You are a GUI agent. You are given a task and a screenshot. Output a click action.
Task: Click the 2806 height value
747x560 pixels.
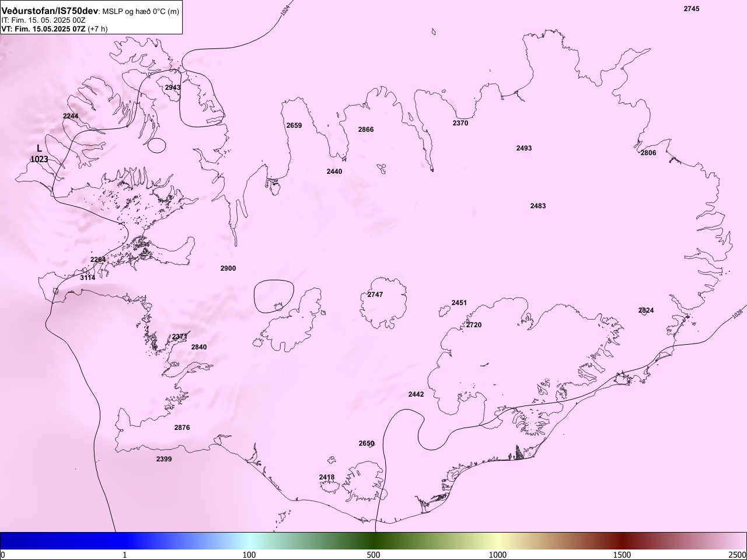pyautogui.click(x=648, y=153)
